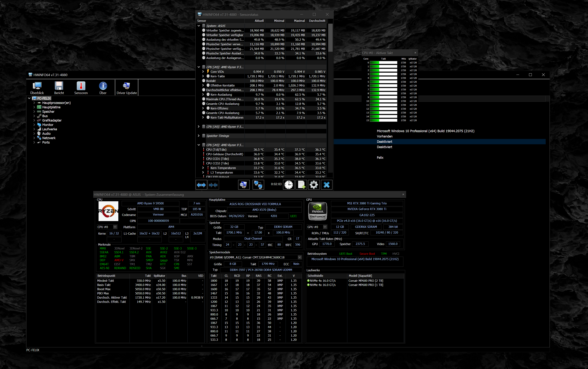Click the Bericht floppy disk icon
The image size is (588, 369).
click(x=59, y=88)
